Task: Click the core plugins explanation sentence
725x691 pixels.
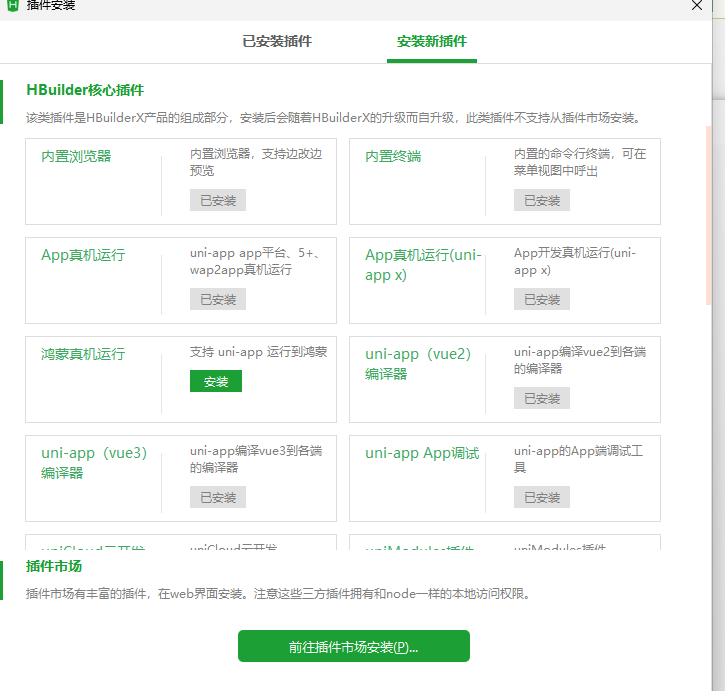Action: point(335,118)
